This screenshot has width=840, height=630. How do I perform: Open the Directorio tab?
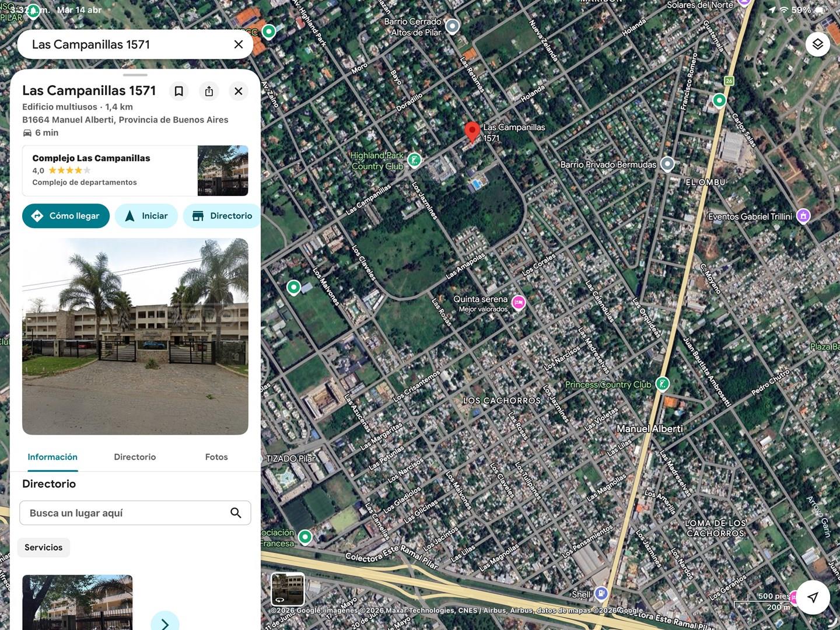pos(135,457)
